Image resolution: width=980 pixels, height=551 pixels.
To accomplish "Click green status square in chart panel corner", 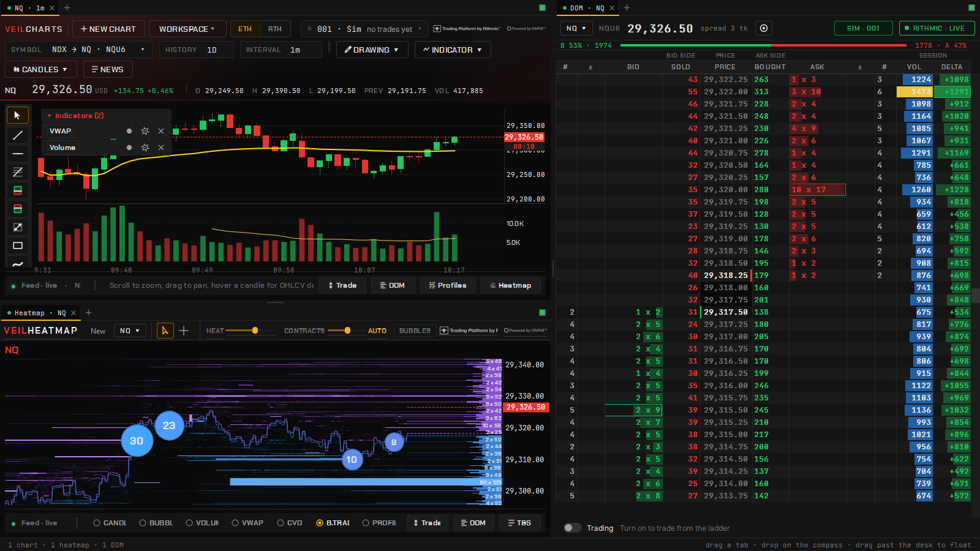I will [542, 8].
